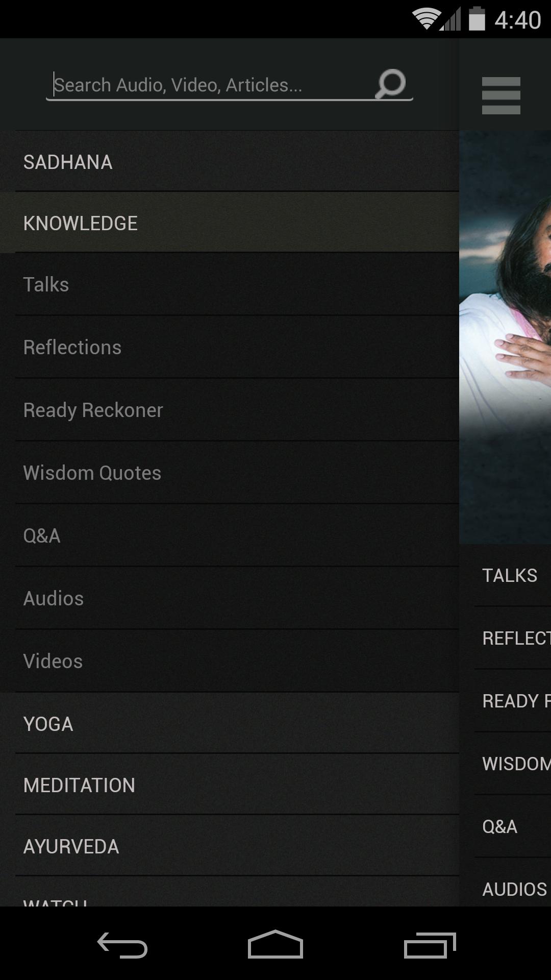Open Audios in the drawer list
551x980 pixels.
[x=230, y=598]
